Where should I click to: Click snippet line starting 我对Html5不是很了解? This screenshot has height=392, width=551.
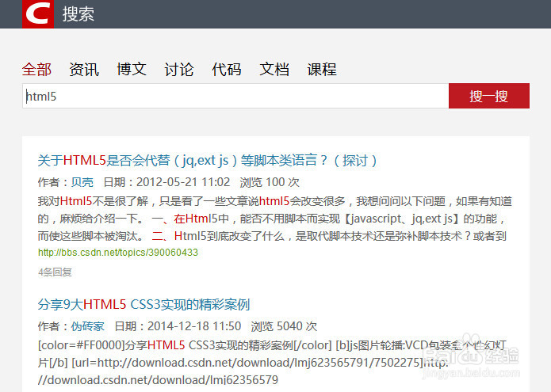click(275, 201)
